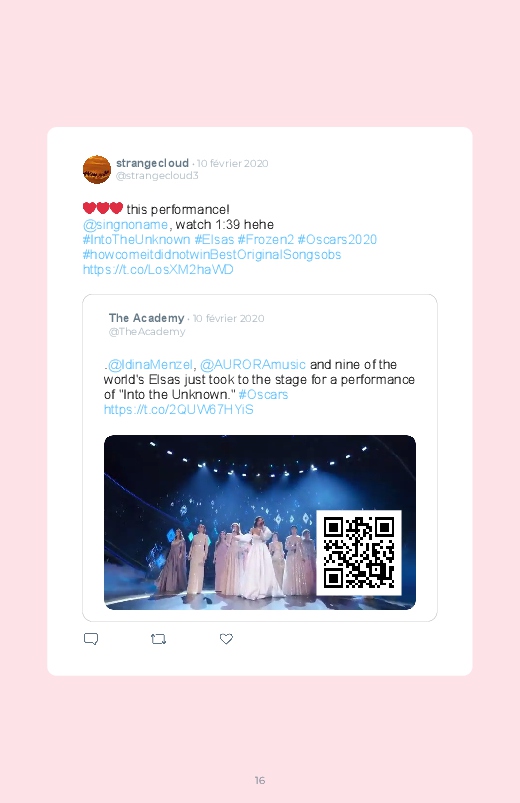This screenshot has width=520, height=803.
Task: Open strangecloud's profile avatar
Action: click(x=97, y=169)
